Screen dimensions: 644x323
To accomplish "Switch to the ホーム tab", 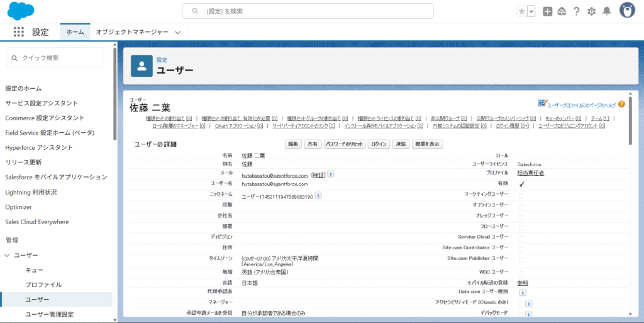I will (75, 32).
